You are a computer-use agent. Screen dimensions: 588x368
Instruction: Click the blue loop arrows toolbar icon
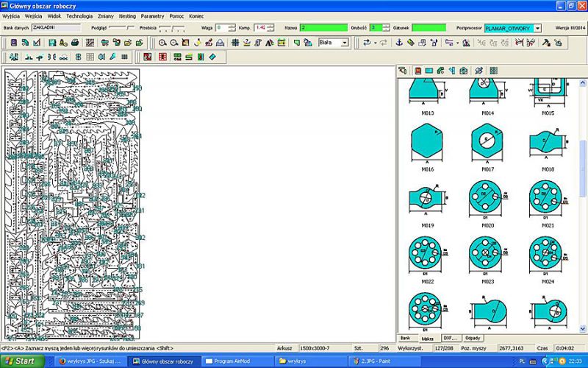(x=366, y=43)
